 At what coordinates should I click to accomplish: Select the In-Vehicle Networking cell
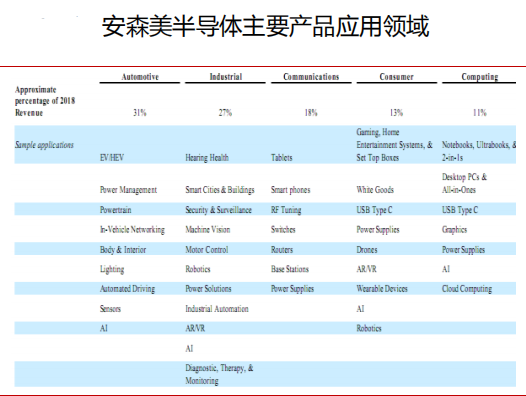click(132, 230)
